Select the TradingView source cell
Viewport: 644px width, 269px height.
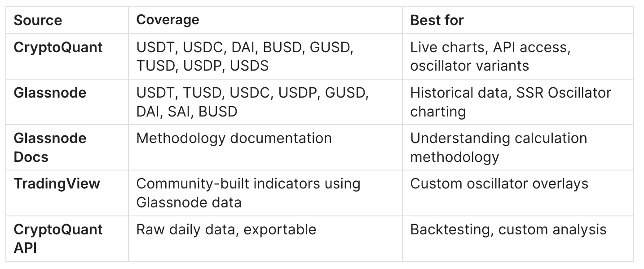click(x=57, y=184)
